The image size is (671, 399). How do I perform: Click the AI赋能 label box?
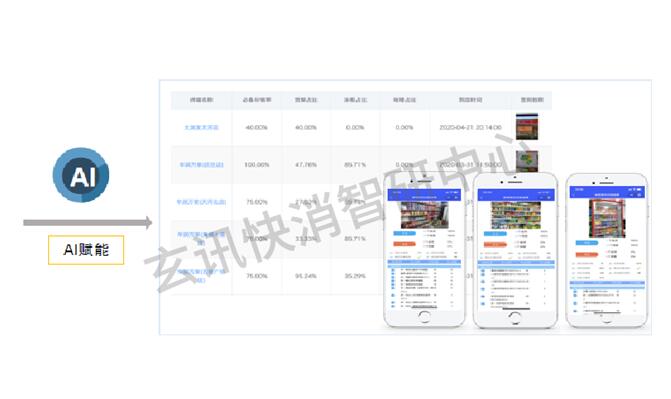coord(86,250)
